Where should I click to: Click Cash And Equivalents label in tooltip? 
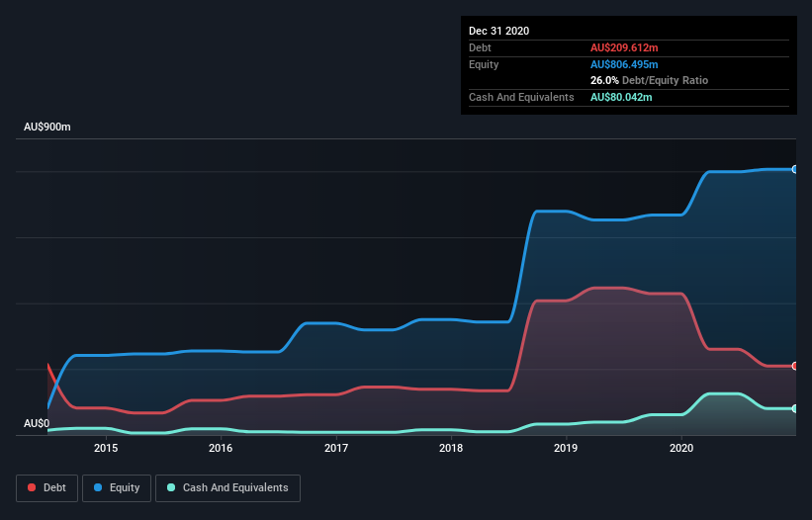click(521, 97)
